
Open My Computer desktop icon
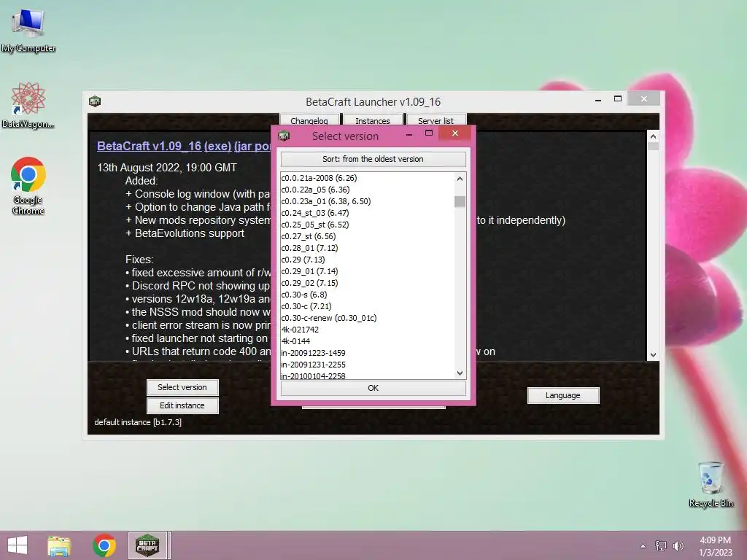click(x=28, y=31)
